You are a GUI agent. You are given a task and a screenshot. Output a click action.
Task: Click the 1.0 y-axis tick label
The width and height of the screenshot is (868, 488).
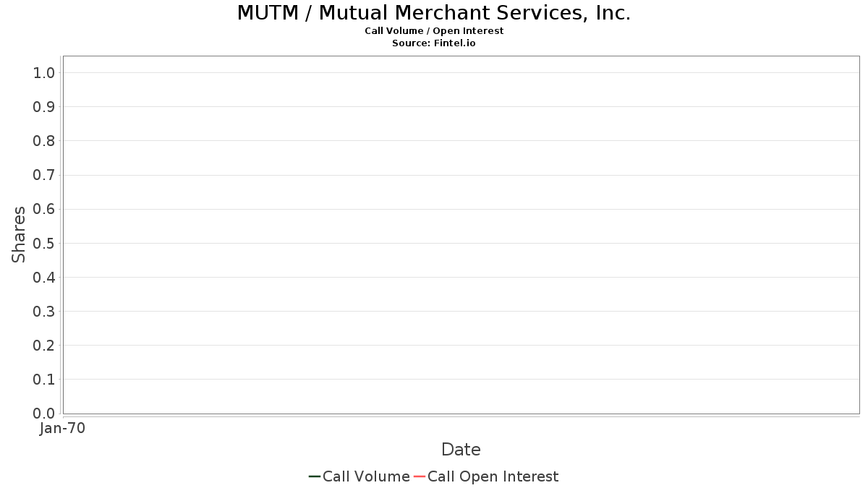(x=44, y=72)
